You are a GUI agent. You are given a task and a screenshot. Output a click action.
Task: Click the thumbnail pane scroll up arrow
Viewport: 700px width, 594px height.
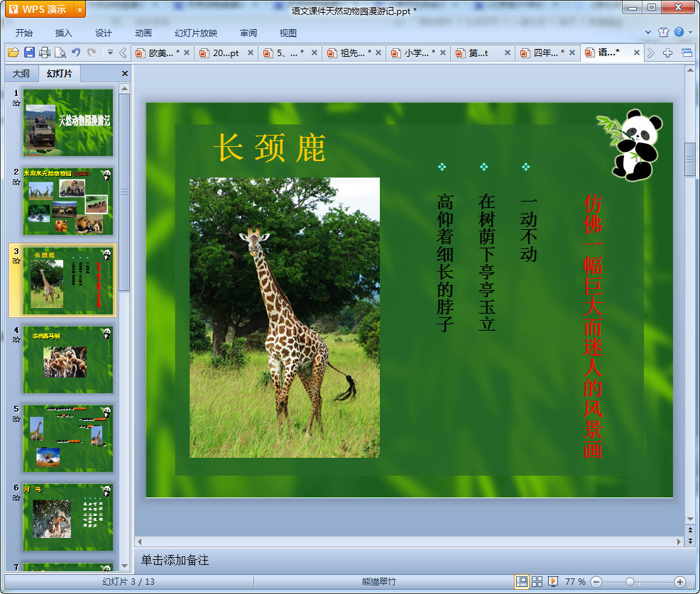coord(124,89)
